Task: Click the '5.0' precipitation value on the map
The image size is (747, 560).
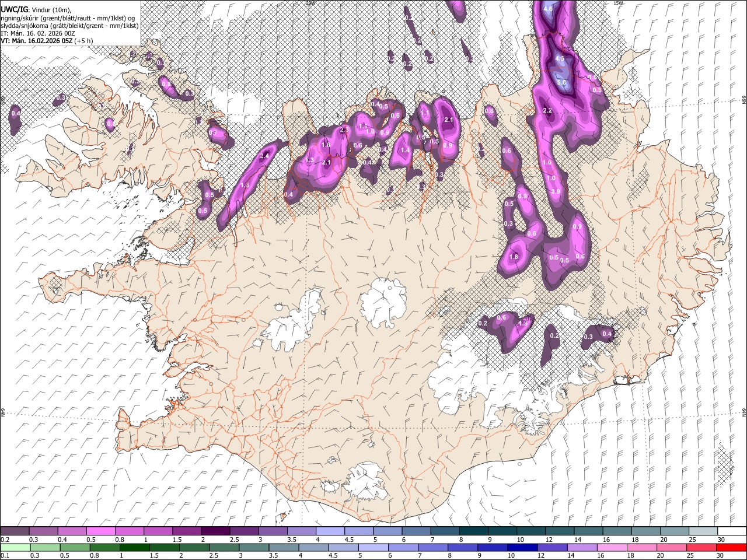Action: tap(561, 83)
